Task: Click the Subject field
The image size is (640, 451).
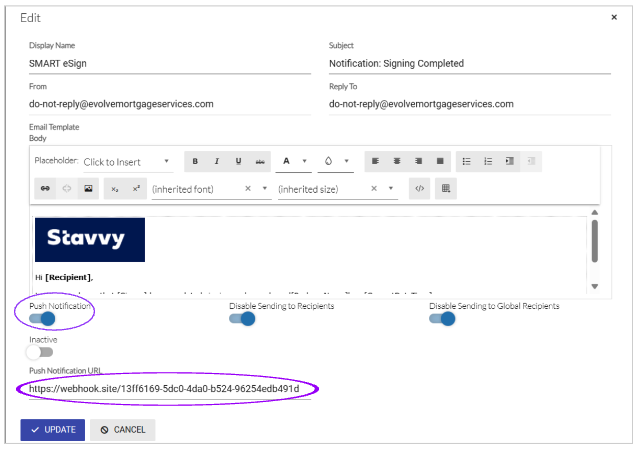Action: [x=470, y=64]
